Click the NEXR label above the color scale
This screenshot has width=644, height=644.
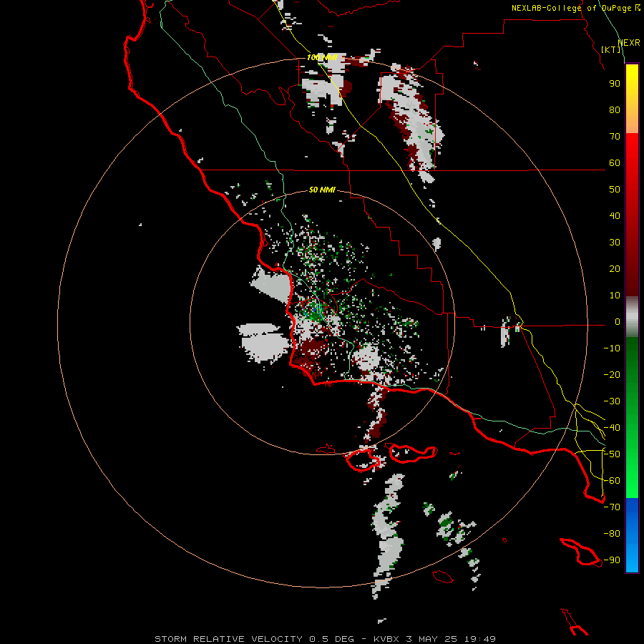(629, 43)
